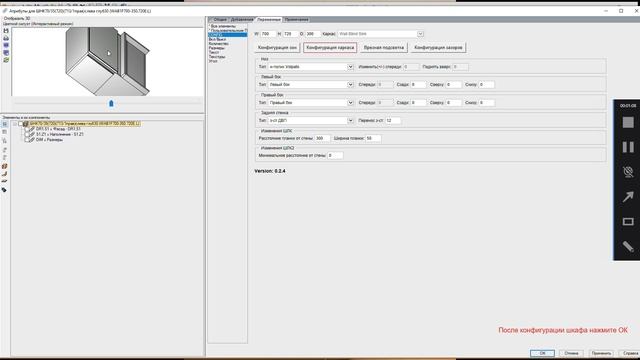This screenshot has height=360, width=640.
Task: Click the Минимальное расстояние от стены field
Action: point(335,156)
